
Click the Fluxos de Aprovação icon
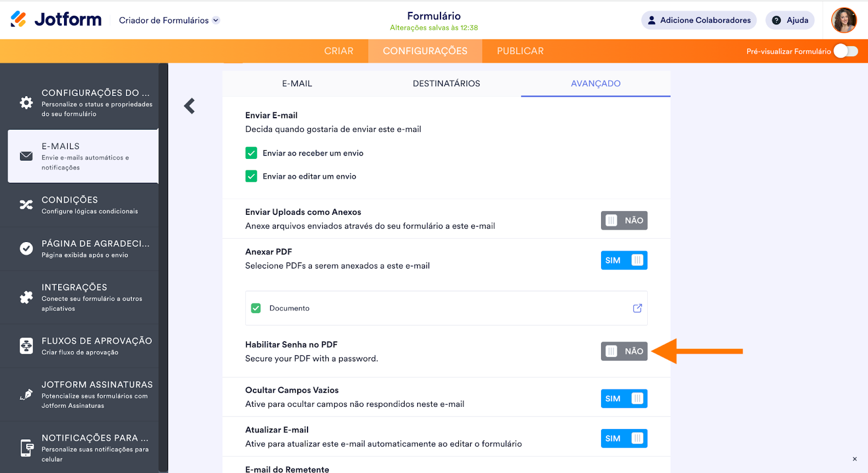pyautogui.click(x=26, y=346)
